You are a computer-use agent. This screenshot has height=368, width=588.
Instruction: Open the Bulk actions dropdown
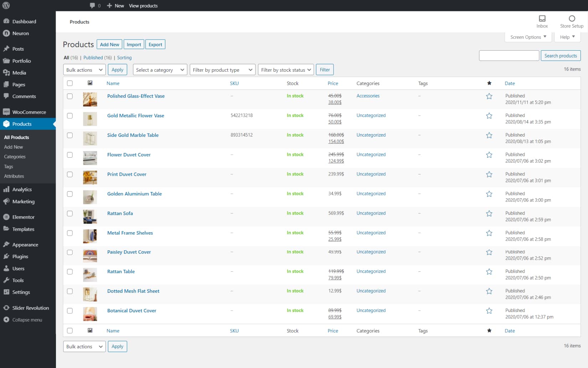[84, 70]
